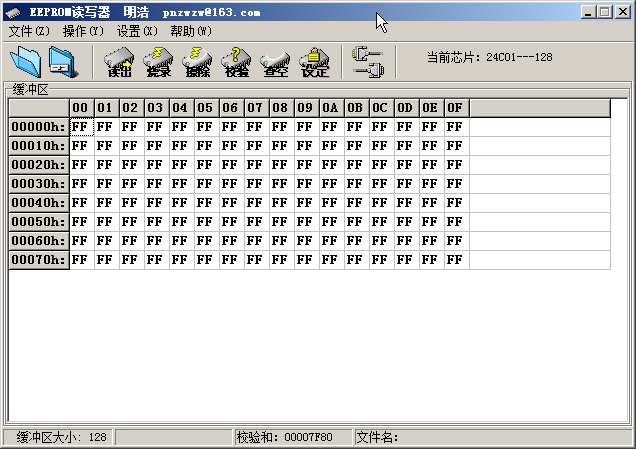Click column header 08
Screen dimensions: 636x449
[x=282, y=108]
